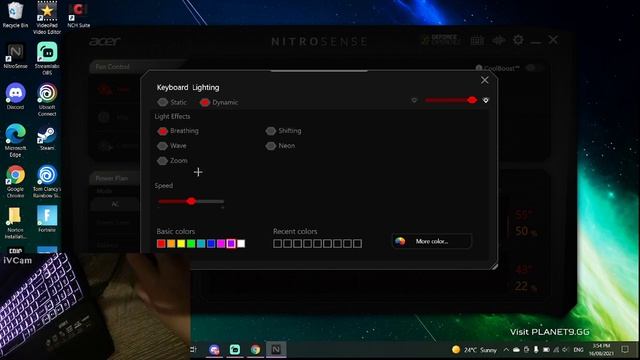Open keyboard lighting icon in NitroSense header
Viewport: 640px width, 360px height.
[477, 40]
